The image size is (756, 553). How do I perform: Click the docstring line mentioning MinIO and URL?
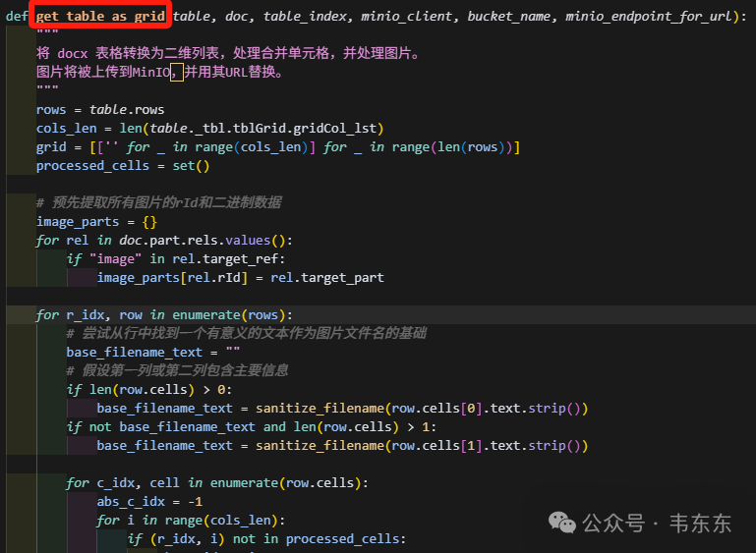[x=160, y=72]
